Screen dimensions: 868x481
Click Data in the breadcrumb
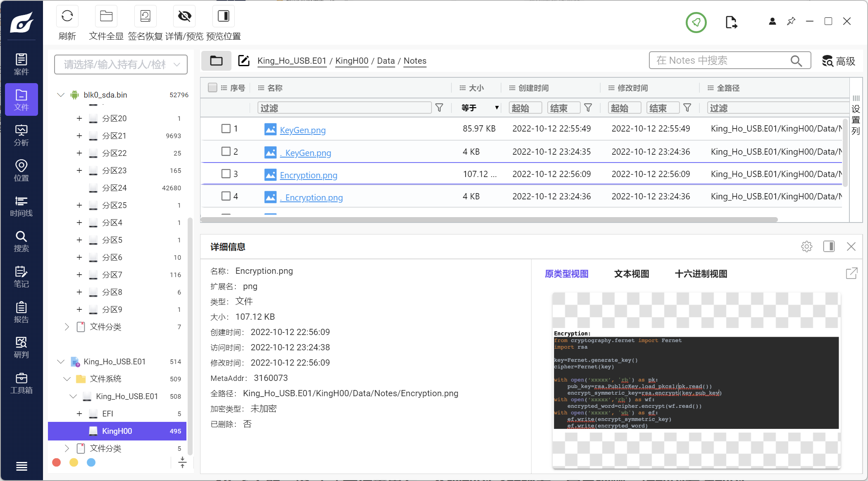[386, 61]
